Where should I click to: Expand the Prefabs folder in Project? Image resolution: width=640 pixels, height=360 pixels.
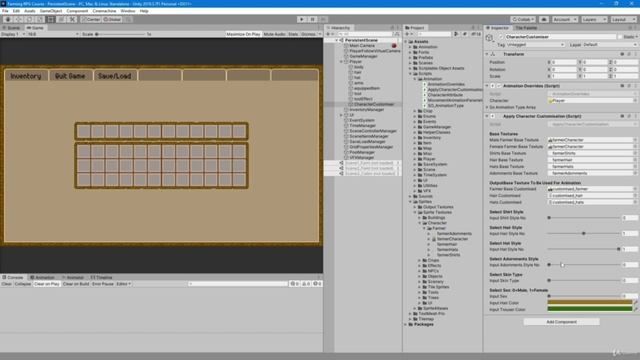pyautogui.click(x=411, y=58)
